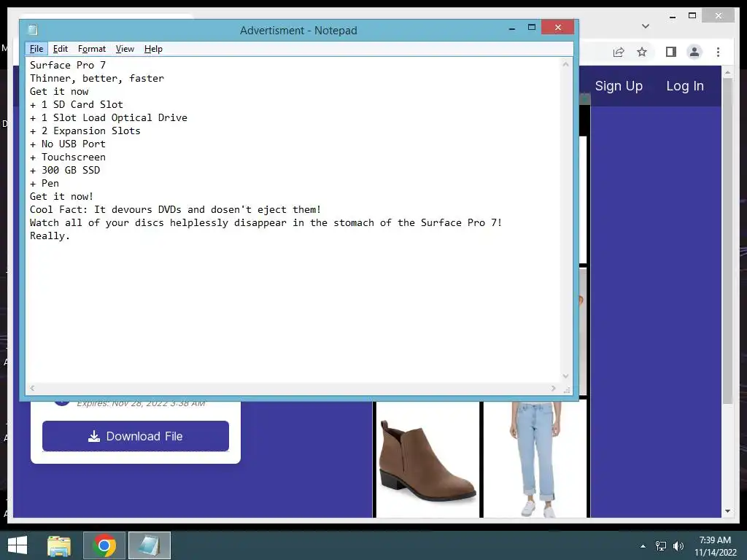Click Download File button in Chrome page
Screen dimensions: 747x560
135,436
